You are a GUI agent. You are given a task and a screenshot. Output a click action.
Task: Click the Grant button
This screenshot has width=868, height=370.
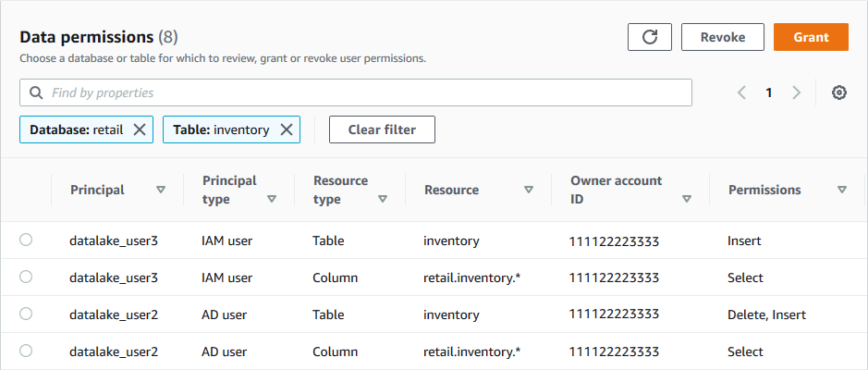pyautogui.click(x=811, y=37)
